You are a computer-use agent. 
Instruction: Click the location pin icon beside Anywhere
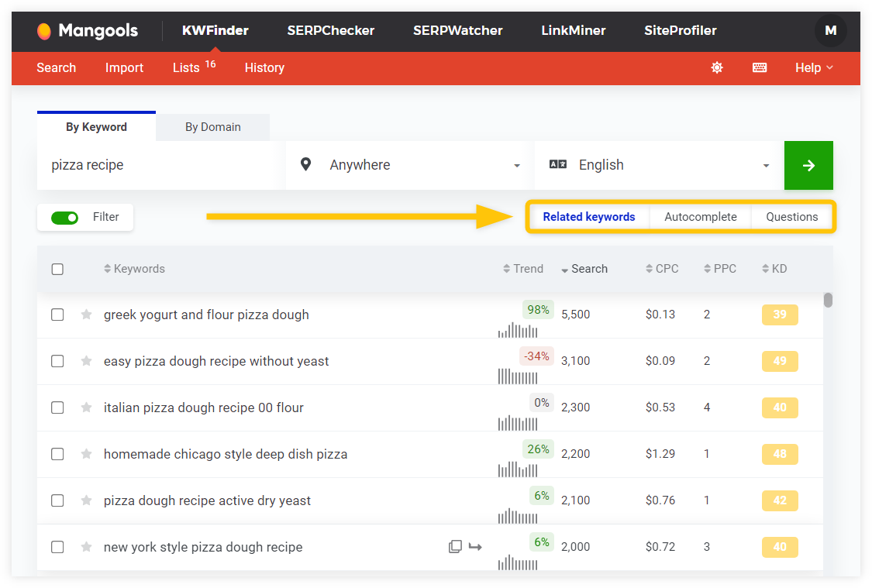tap(305, 164)
